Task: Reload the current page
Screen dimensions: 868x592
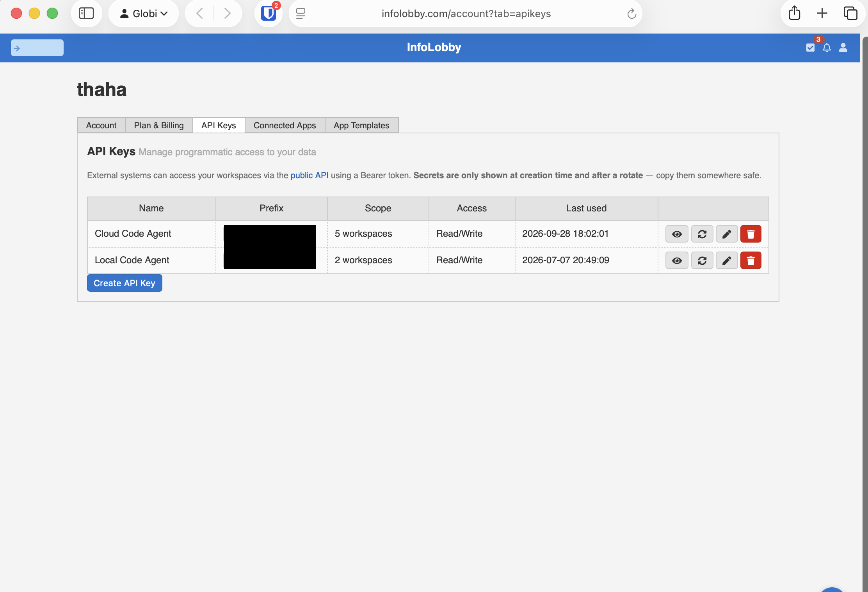Action: click(631, 14)
